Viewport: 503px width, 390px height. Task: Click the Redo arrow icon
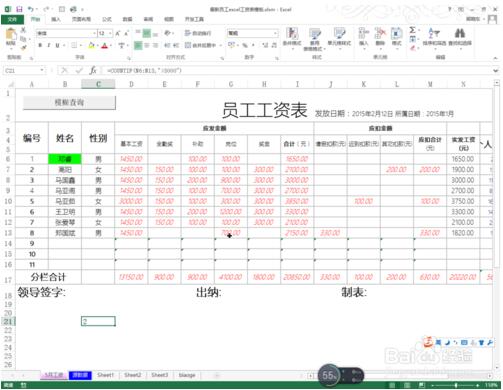pyautogui.click(x=47, y=9)
